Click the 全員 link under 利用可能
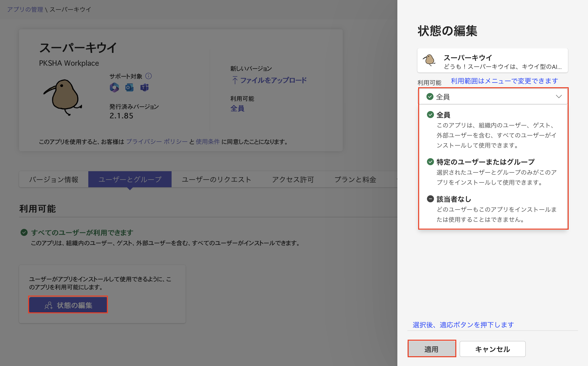Screen dimensions: 588x366 click(x=237, y=108)
